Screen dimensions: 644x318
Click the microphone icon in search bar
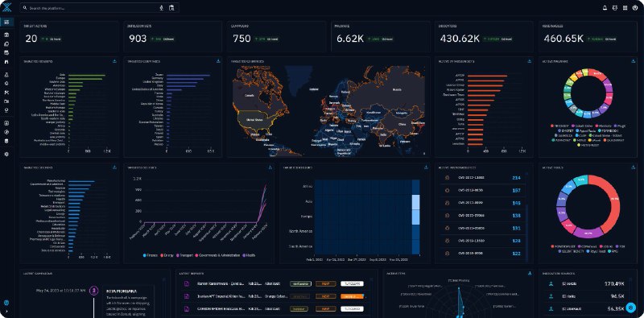(x=161, y=8)
